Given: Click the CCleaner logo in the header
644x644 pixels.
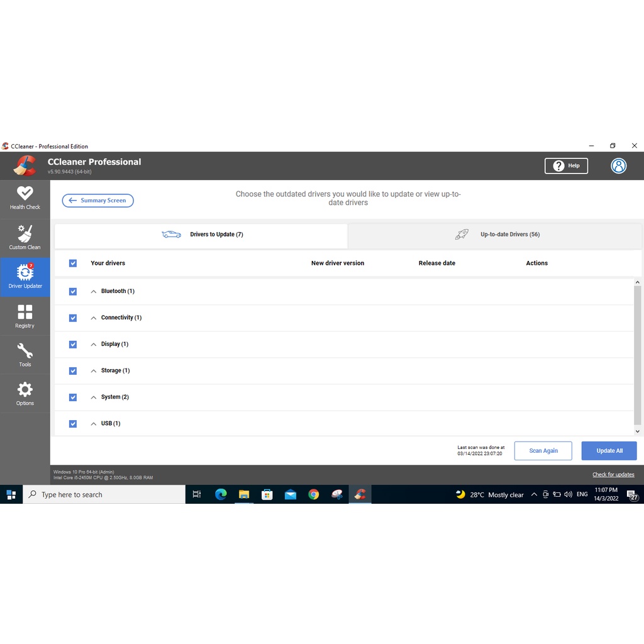Looking at the screenshot, I should tap(25, 165).
